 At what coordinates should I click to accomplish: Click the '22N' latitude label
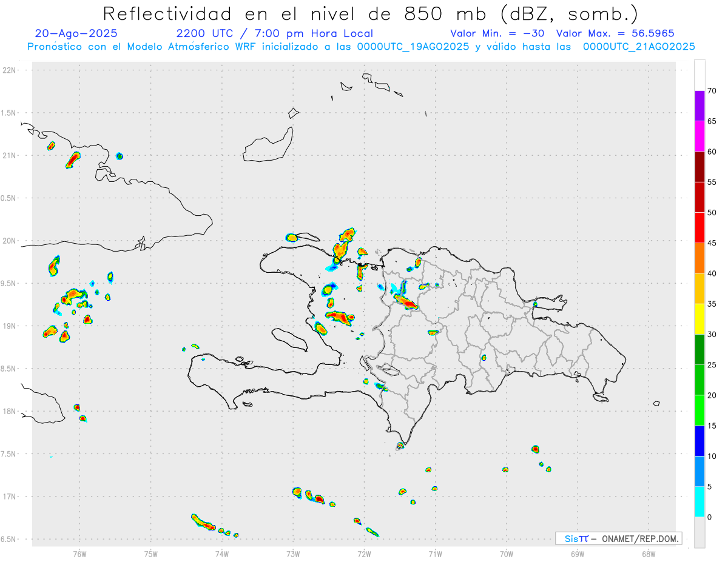(10, 70)
